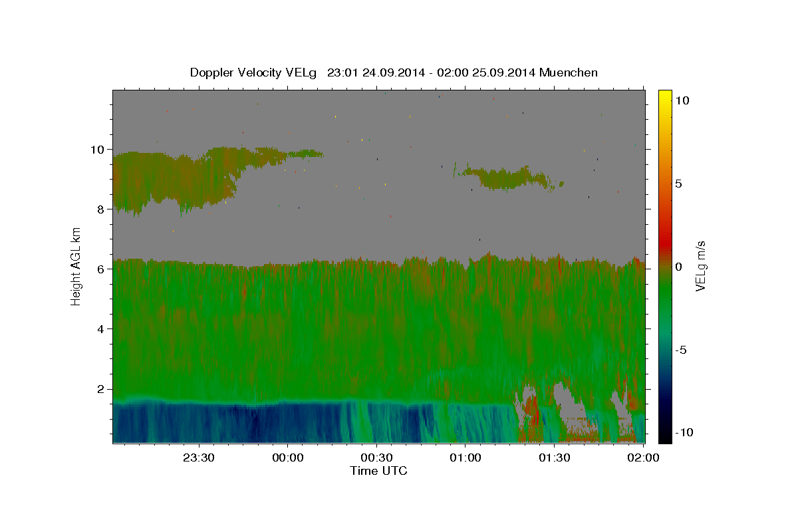The image size is (798, 532).
Task: Click the colorbar '5' value label
Action: 678,184
